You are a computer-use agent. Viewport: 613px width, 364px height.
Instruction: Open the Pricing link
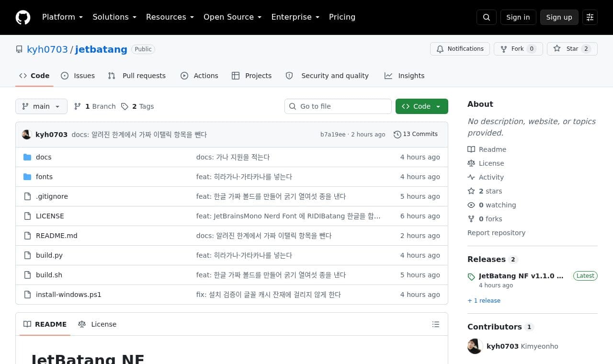(342, 17)
